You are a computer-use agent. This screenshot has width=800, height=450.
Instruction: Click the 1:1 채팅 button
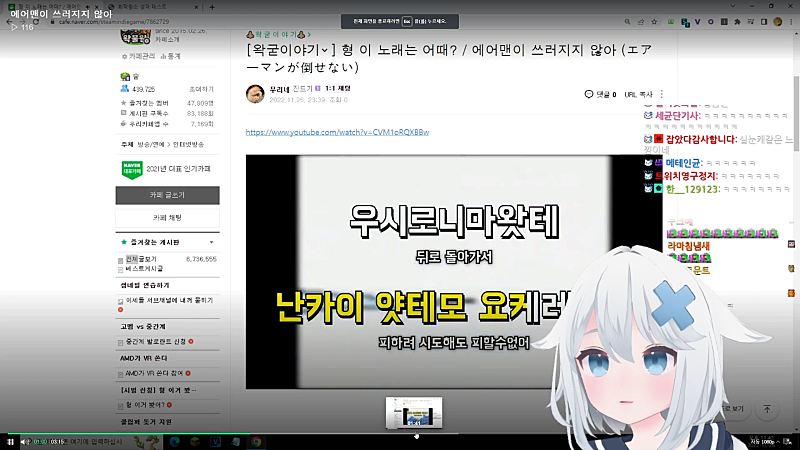pyautogui.click(x=338, y=88)
